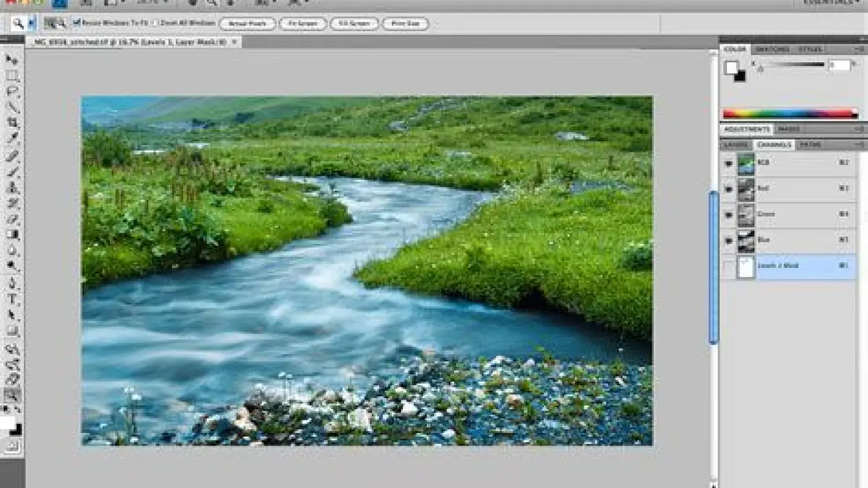Screen dimensions: 868x488
Task: Activate the Crop tool
Action: tap(12, 123)
